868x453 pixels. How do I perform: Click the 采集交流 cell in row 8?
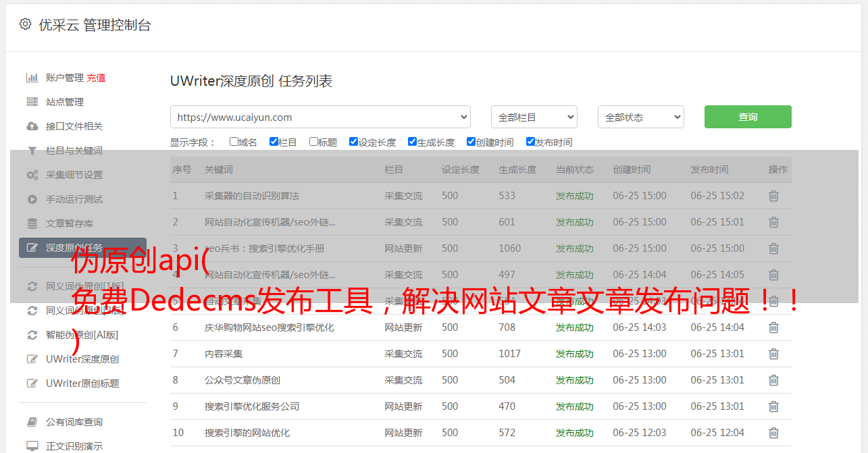coord(403,380)
